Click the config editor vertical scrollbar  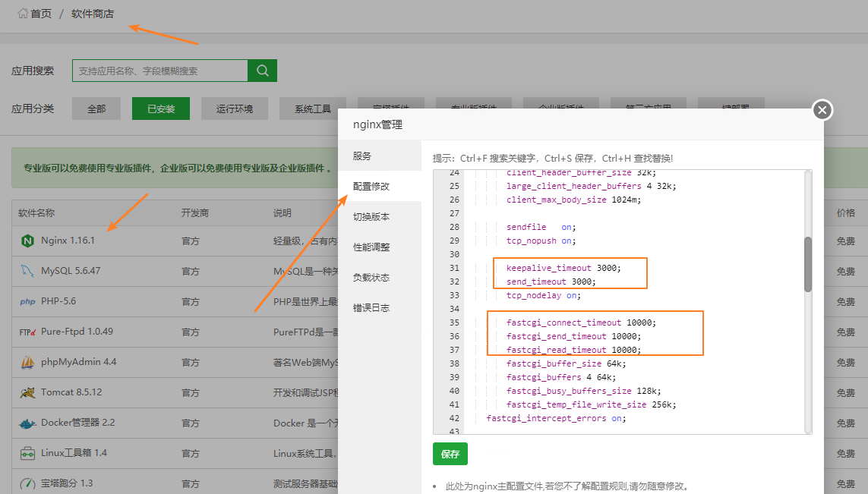coord(807,264)
